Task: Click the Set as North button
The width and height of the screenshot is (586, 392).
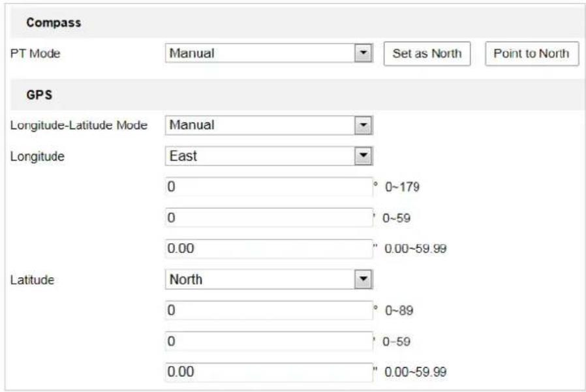Action: pos(427,53)
